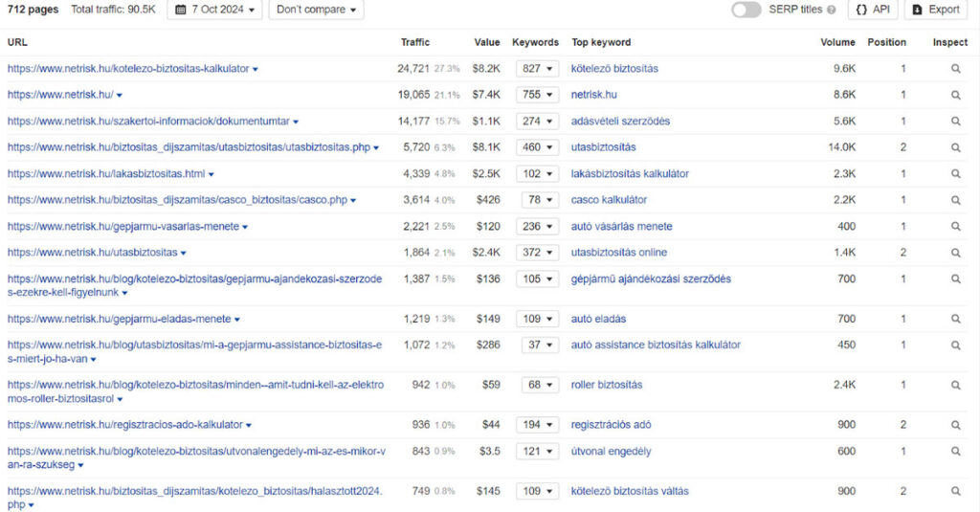980x512 pixels.
Task: Sort by the Position column header
Action: tap(886, 42)
